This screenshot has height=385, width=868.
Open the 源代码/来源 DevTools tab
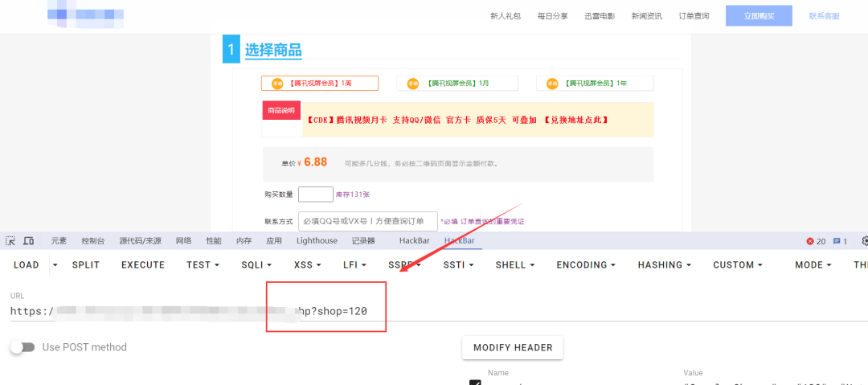[x=140, y=241]
